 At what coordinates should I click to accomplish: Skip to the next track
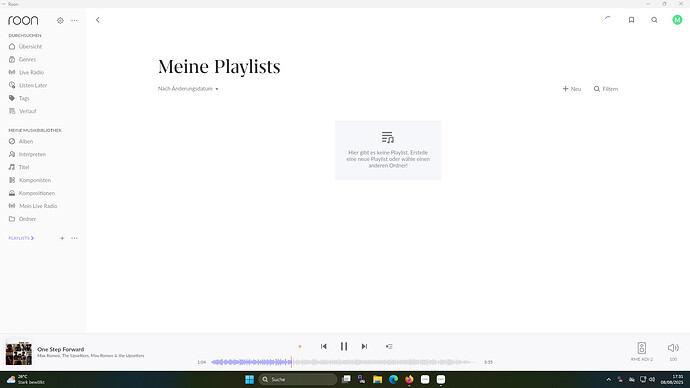click(x=364, y=347)
